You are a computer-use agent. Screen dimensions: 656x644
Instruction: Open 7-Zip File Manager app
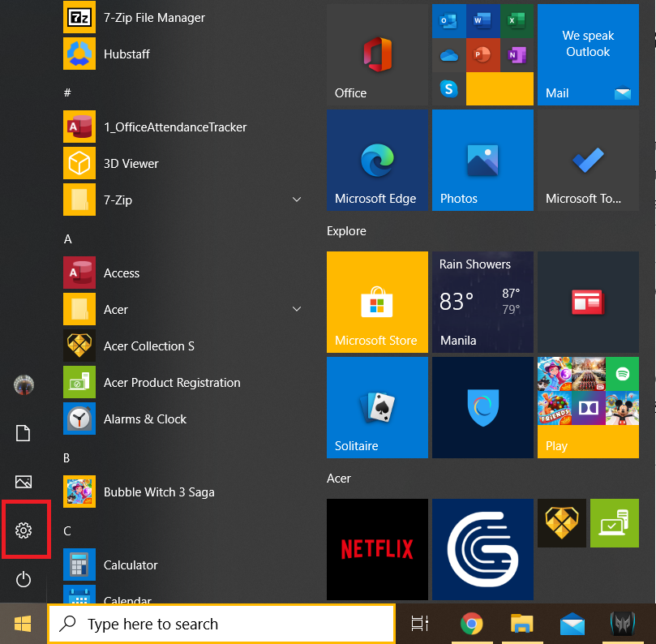click(182, 17)
